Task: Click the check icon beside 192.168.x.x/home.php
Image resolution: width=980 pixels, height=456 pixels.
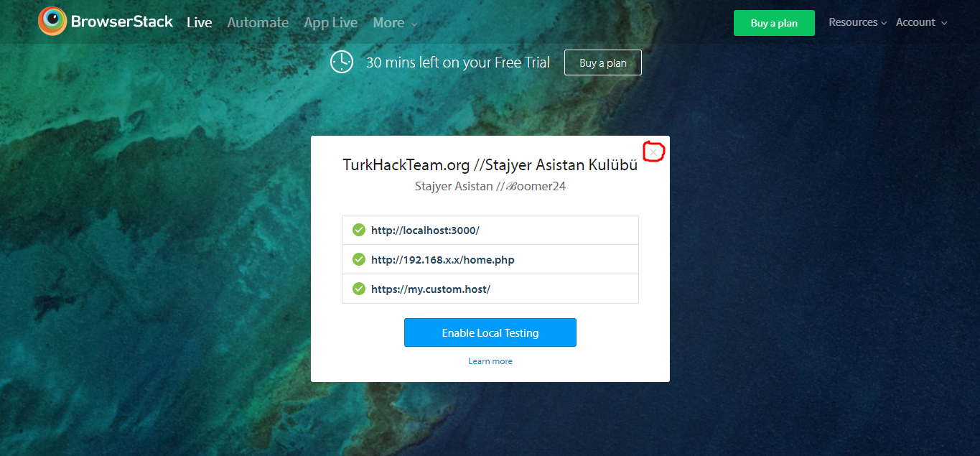Action: (359, 259)
